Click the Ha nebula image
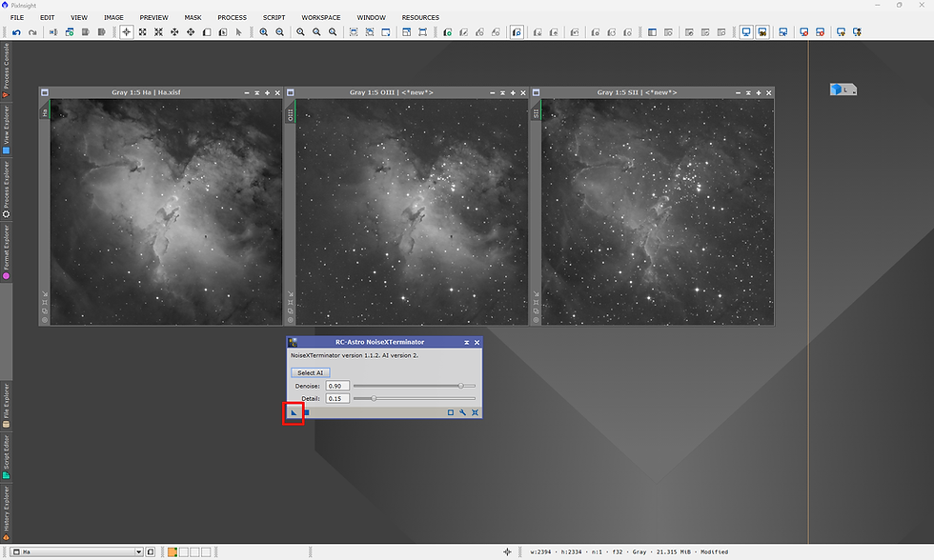The width and height of the screenshot is (934, 560). (166, 211)
